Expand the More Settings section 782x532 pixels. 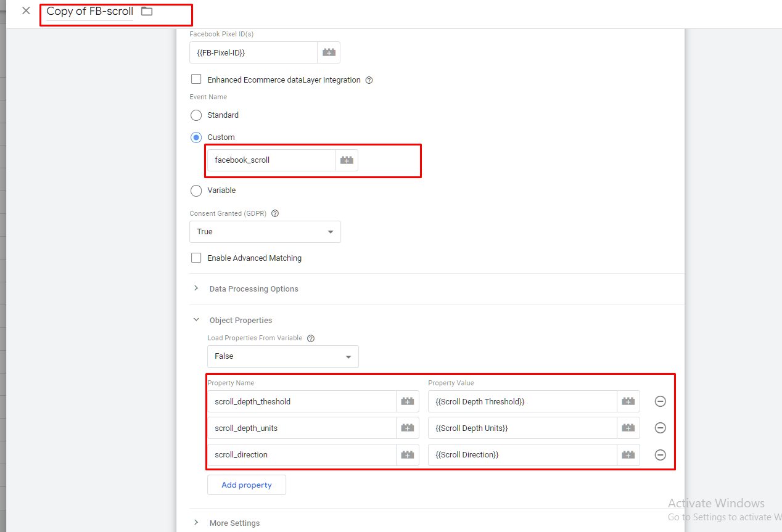coord(234,523)
